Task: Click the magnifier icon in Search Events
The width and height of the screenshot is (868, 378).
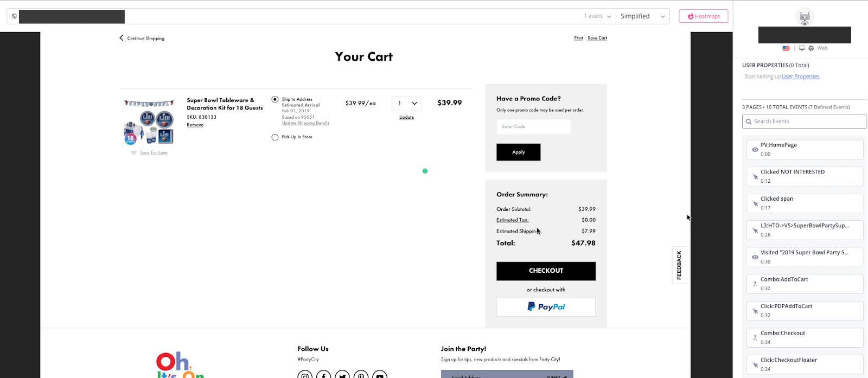Action: tap(748, 121)
